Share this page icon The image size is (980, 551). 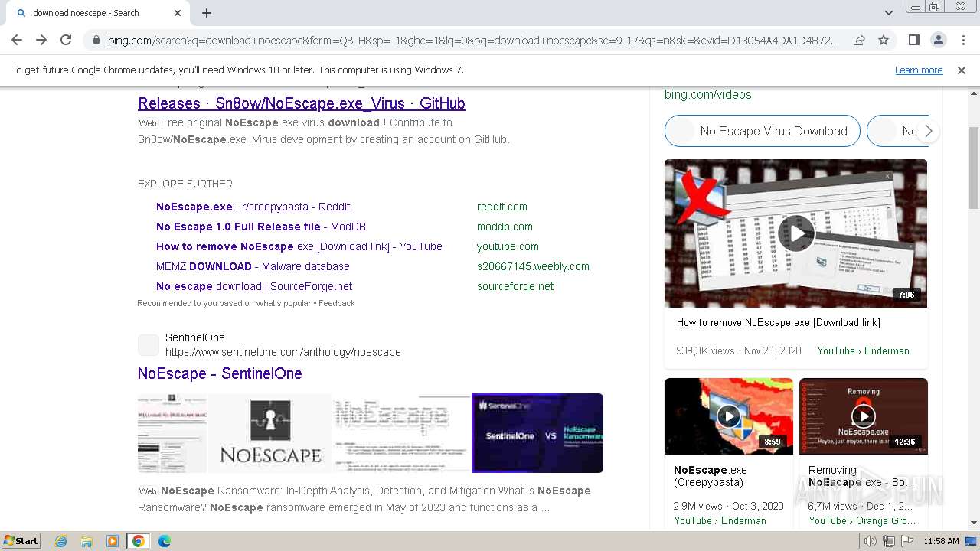(859, 40)
